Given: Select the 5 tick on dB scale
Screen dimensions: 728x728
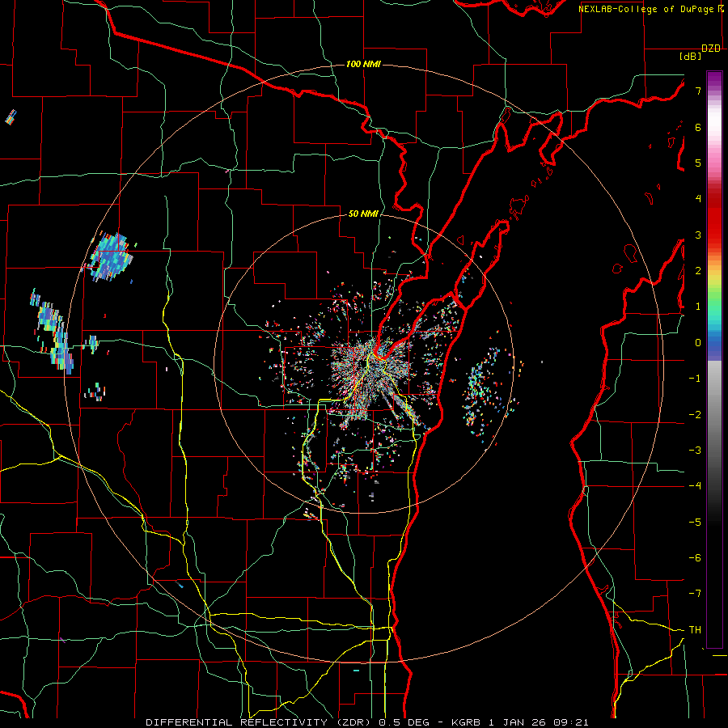Looking at the screenshot, I should 698,163.
